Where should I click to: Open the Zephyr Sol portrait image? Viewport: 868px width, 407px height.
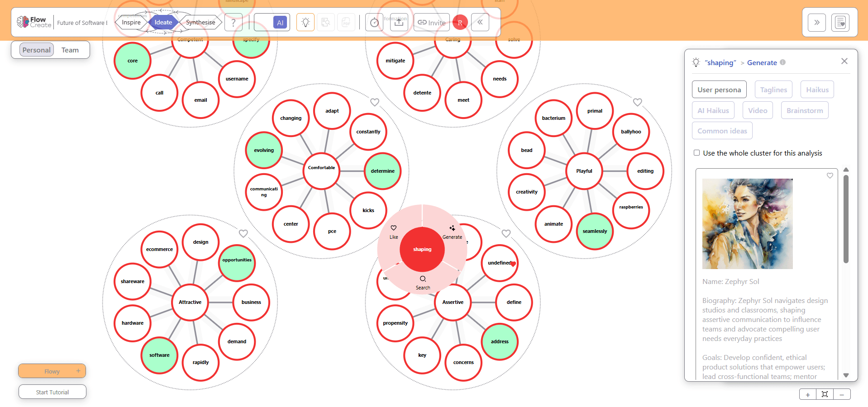[748, 224]
